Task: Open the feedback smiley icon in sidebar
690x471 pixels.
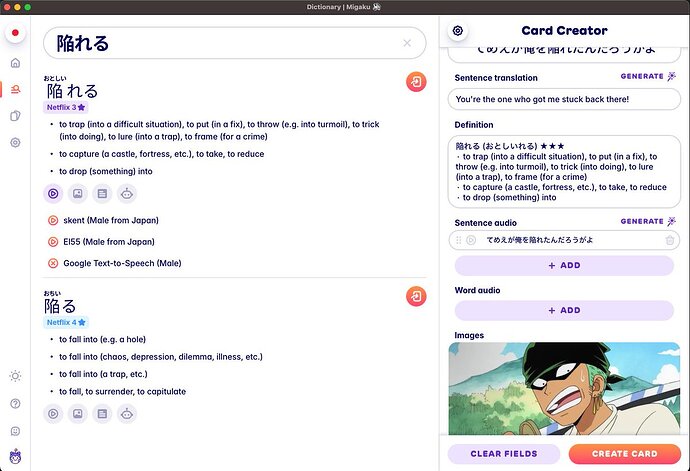Action: [x=15, y=431]
